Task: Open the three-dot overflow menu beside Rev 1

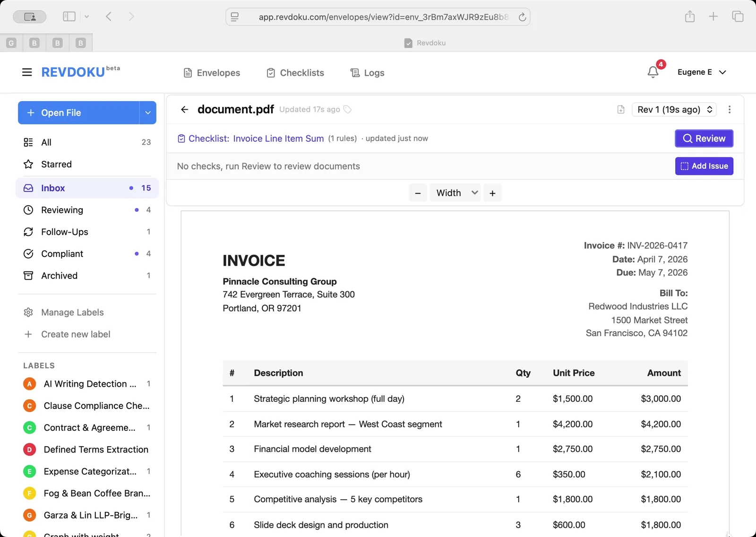Action: click(730, 109)
